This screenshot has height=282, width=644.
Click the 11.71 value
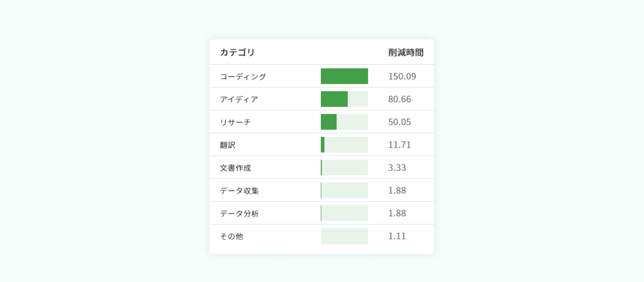(399, 145)
